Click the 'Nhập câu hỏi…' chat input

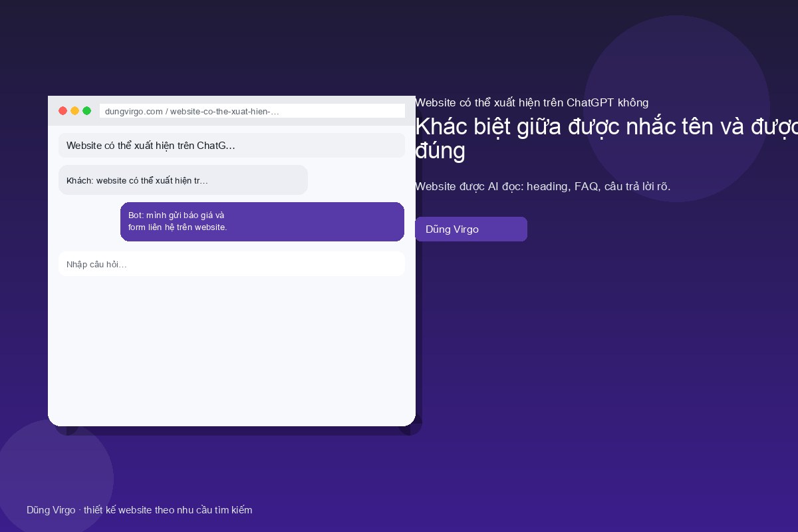pyautogui.click(x=231, y=264)
